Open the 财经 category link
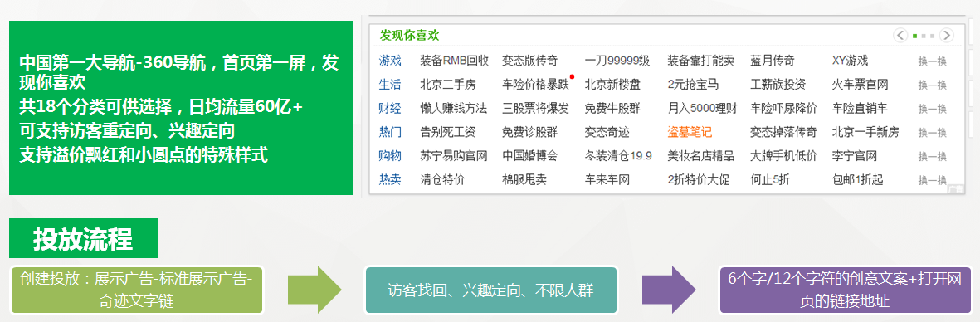 pyautogui.click(x=390, y=109)
